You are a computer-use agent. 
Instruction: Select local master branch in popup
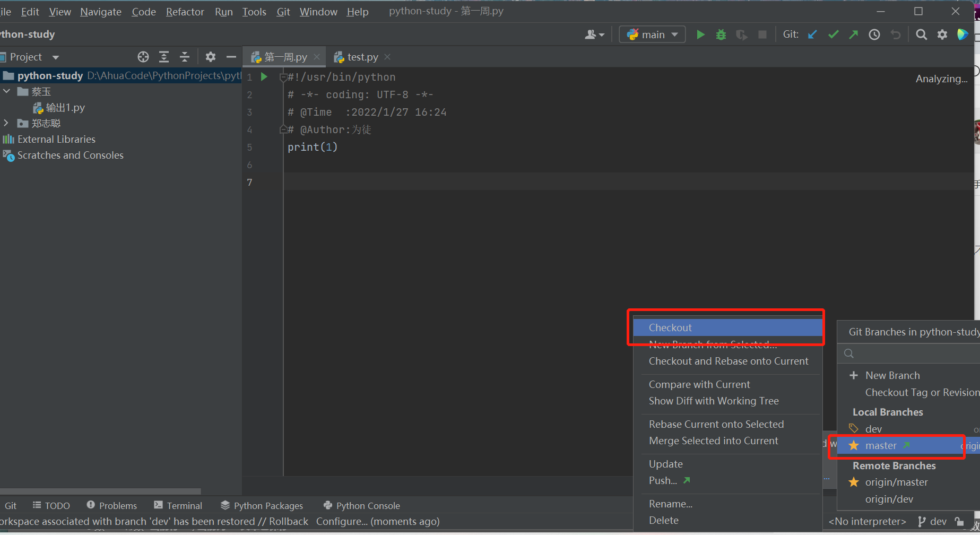coord(908,445)
